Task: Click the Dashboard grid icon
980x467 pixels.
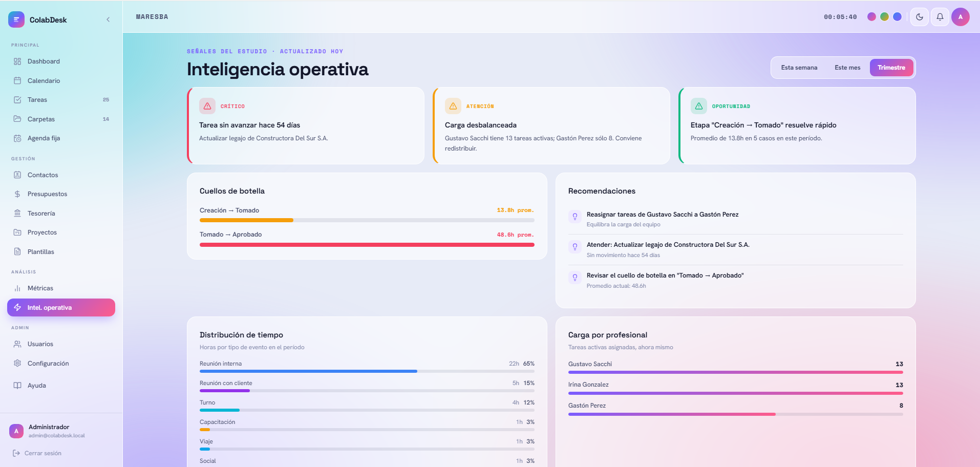Action: click(x=17, y=61)
